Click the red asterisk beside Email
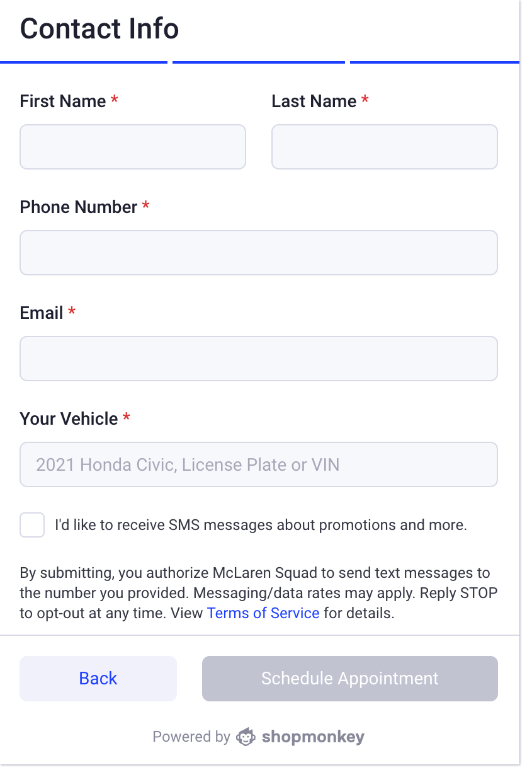Viewport: 532px width, 777px height. tap(71, 312)
